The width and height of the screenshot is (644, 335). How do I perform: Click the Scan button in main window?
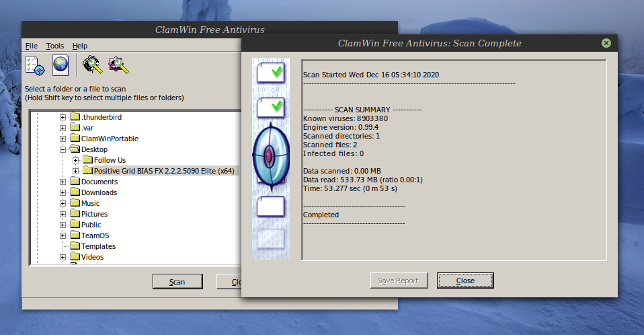pos(177,282)
